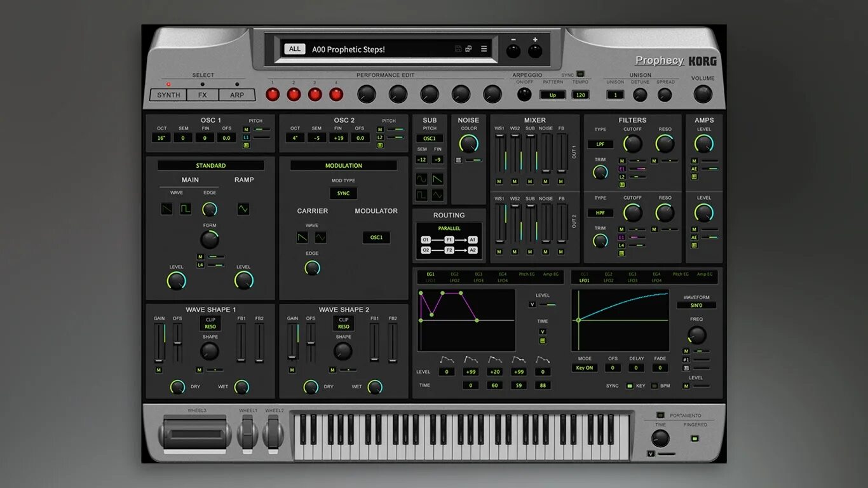Viewport: 868px width, 488px height.
Task: Choose the SUB triangle waveform icon
Action: click(x=438, y=195)
